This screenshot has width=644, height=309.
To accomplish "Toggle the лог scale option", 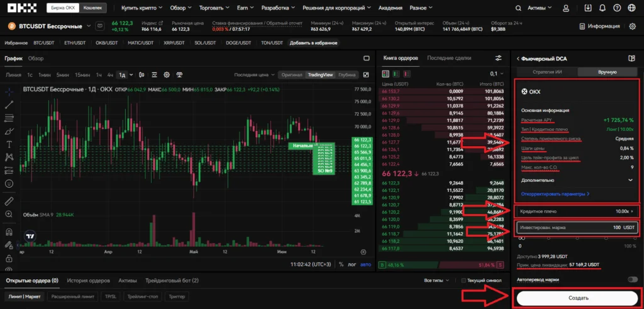I will [x=352, y=264].
